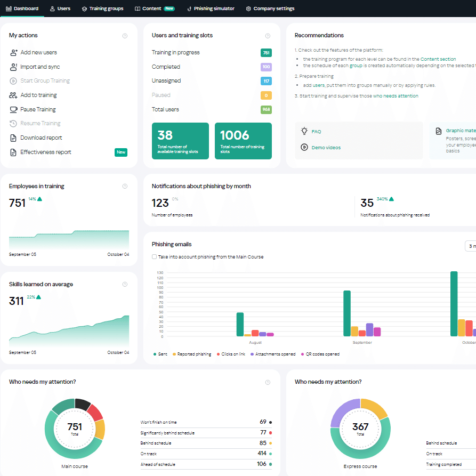This screenshot has height=476, width=476.
Task: Click the Download report document icon
Action: tap(13, 138)
